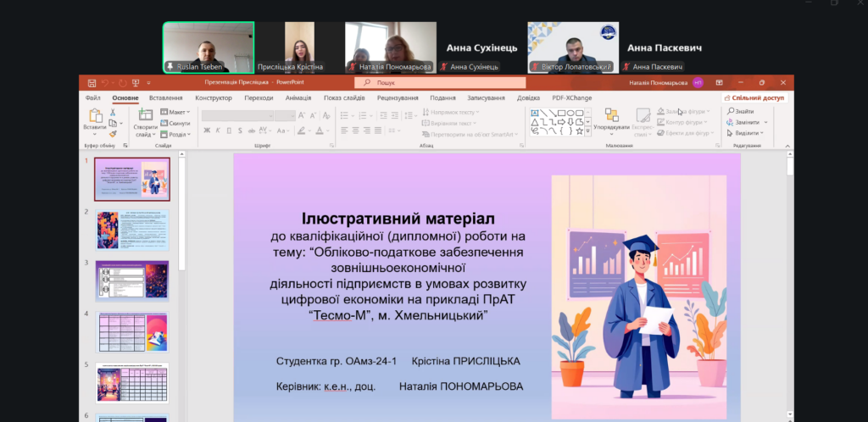Expand the Section (Розділ) dropdown
The width and height of the screenshot is (868, 422).
pos(176,134)
